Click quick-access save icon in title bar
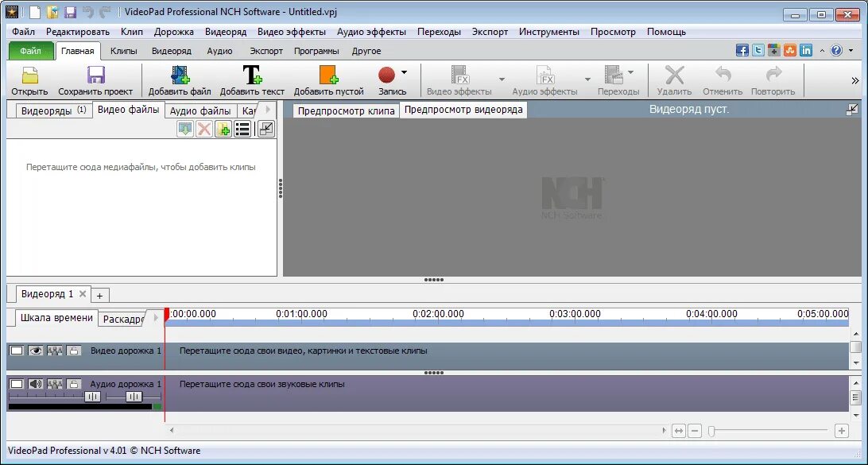868x465 pixels. (x=70, y=12)
